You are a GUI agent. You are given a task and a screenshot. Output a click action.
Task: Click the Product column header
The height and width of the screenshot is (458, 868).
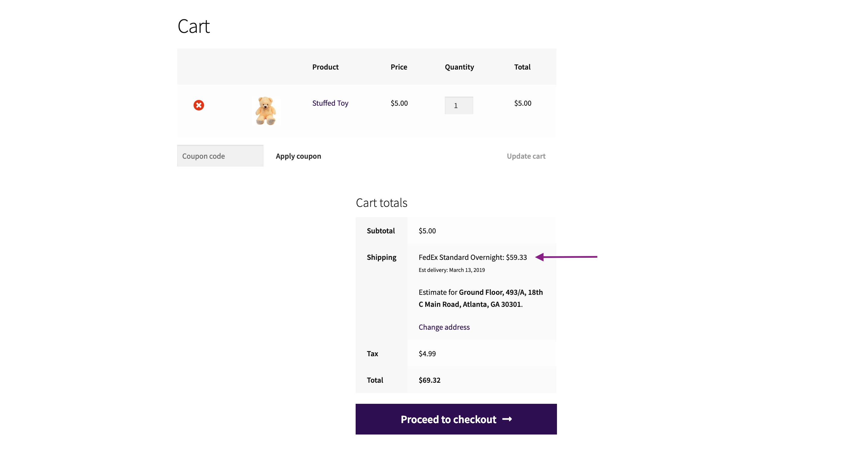click(x=325, y=67)
